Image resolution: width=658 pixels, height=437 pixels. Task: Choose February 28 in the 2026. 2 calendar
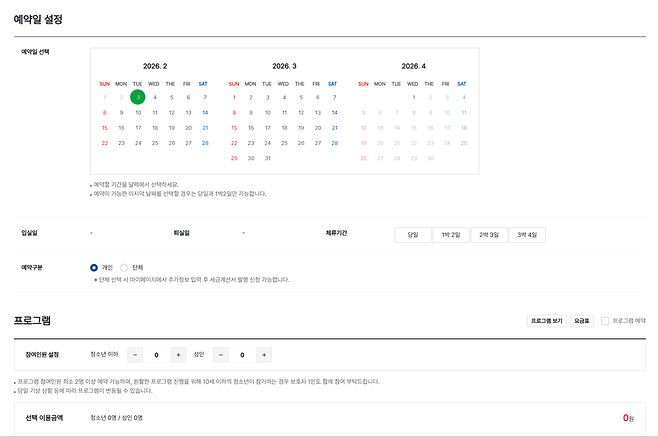(x=205, y=143)
